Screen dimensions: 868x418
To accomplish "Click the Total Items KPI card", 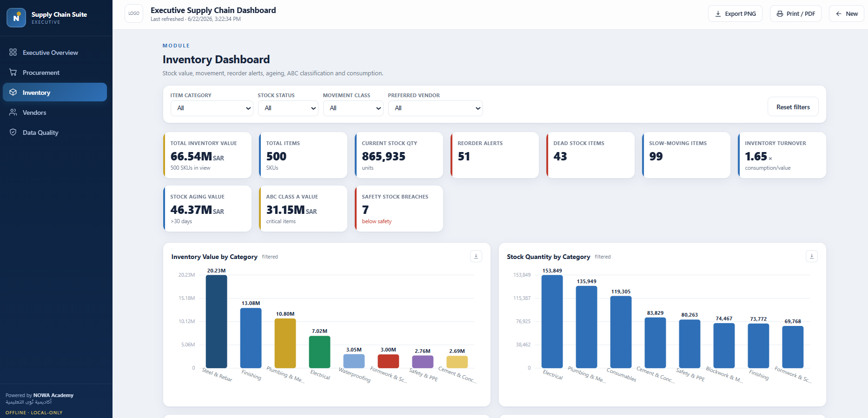I will 303,155.
